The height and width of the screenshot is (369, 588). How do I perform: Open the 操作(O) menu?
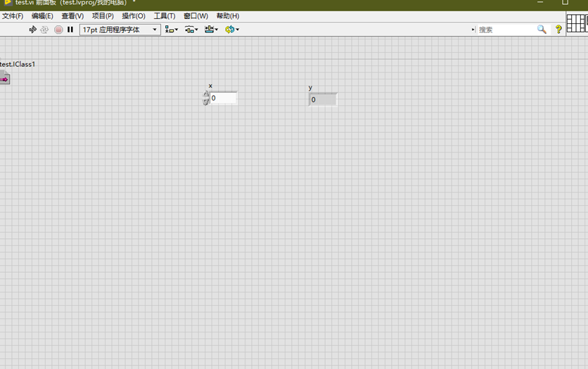(134, 15)
